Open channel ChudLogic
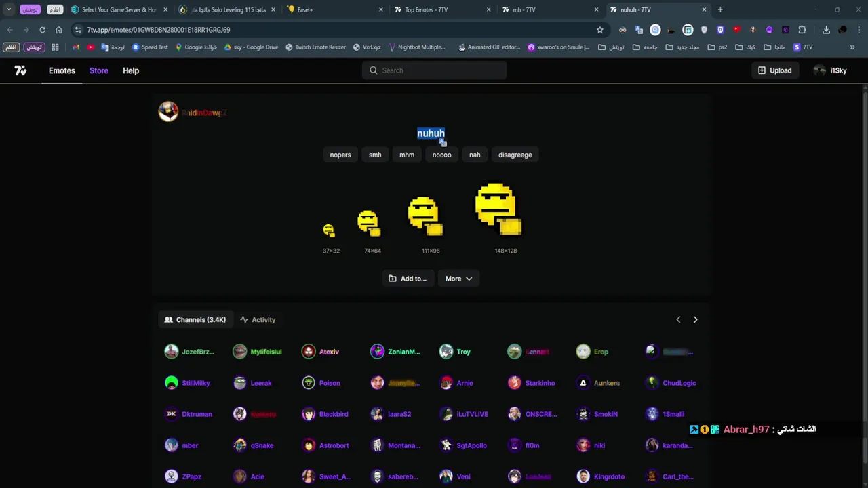 click(x=671, y=383)
